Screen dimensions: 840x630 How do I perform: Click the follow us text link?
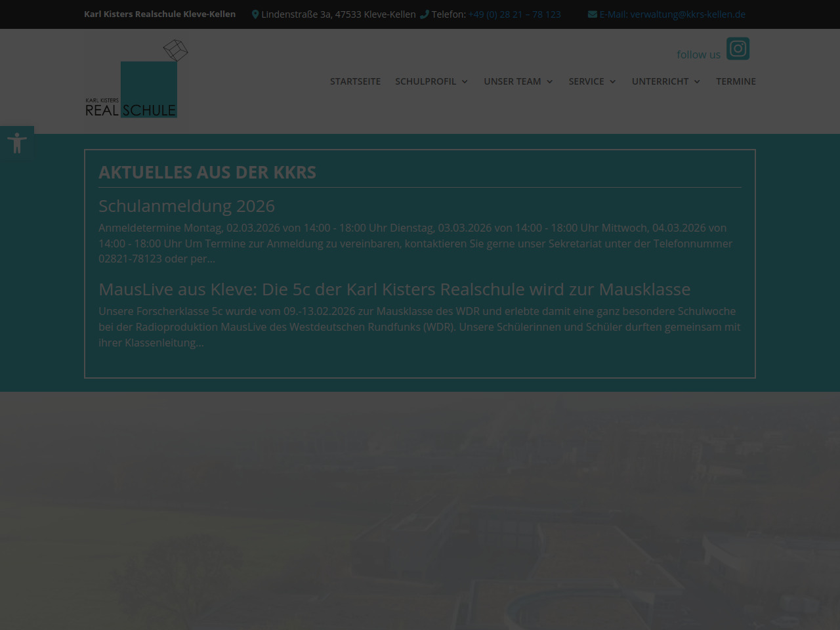[698, 54]
